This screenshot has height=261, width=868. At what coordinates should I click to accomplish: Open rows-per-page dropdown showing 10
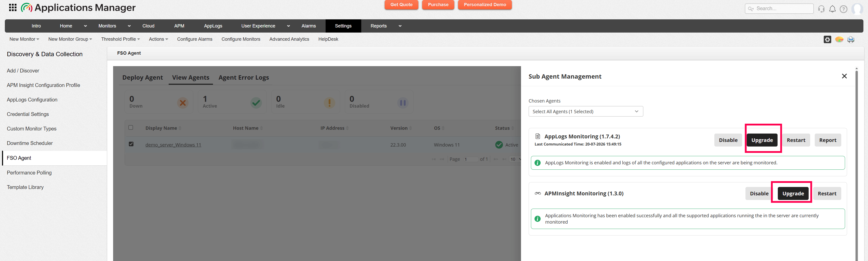click(x=515, y=159)
